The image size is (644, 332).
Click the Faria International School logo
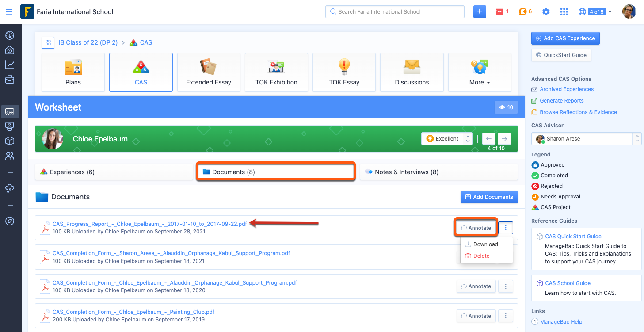(x=27, y=11)
